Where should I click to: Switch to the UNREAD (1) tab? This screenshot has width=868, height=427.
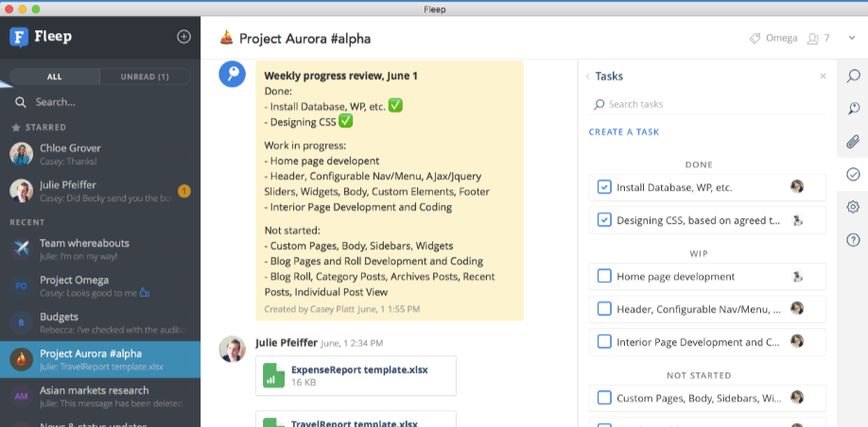tap(148, 77)
